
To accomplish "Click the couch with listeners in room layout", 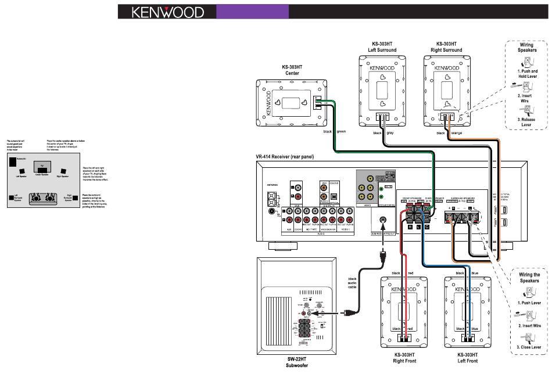I will pos(43,199).
